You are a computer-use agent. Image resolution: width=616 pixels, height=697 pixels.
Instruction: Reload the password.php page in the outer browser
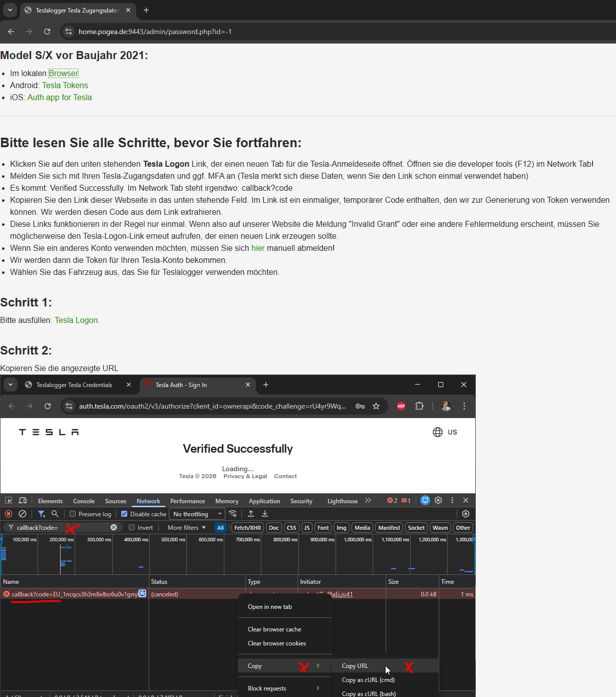(x=47, y=32)
